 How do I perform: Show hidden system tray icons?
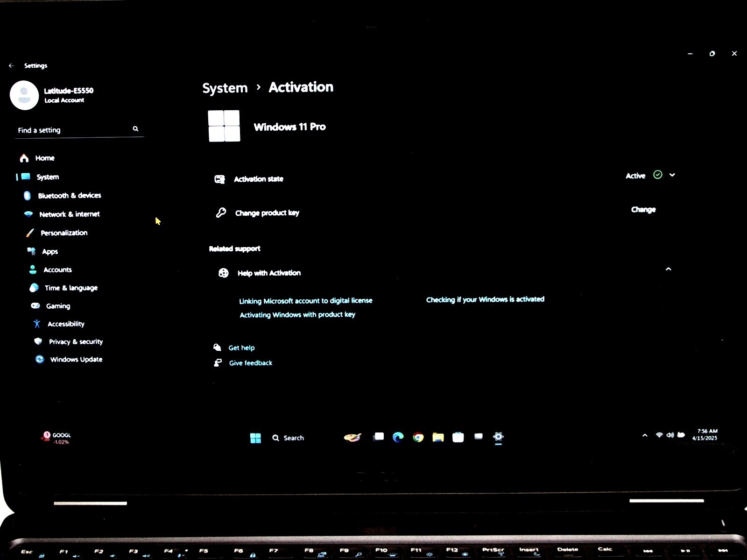tap(645, 435)
